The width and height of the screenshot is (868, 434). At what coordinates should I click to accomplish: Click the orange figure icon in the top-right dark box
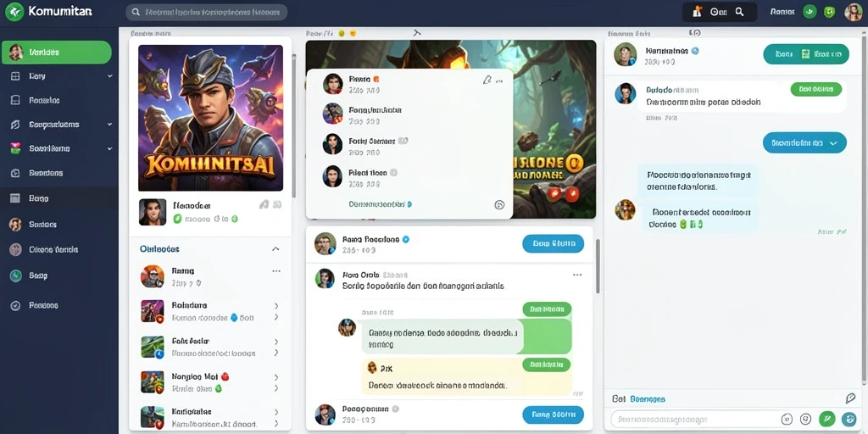698,12
